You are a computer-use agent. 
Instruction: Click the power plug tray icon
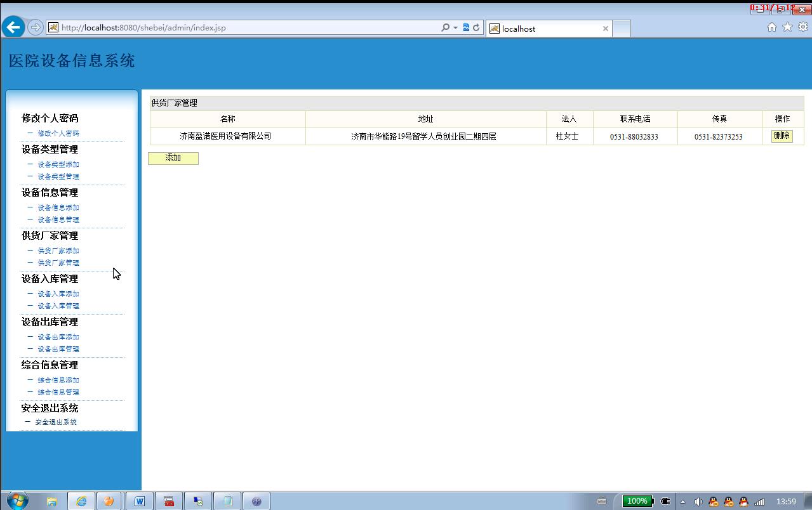pyautogui.click(x=665, y=501)
